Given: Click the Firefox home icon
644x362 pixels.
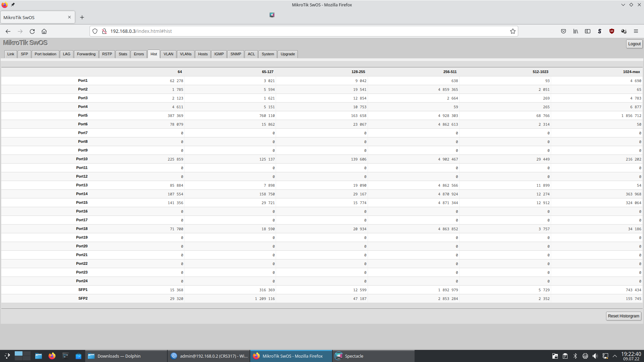Looking at the screenshot, I should tap(44, 31).
